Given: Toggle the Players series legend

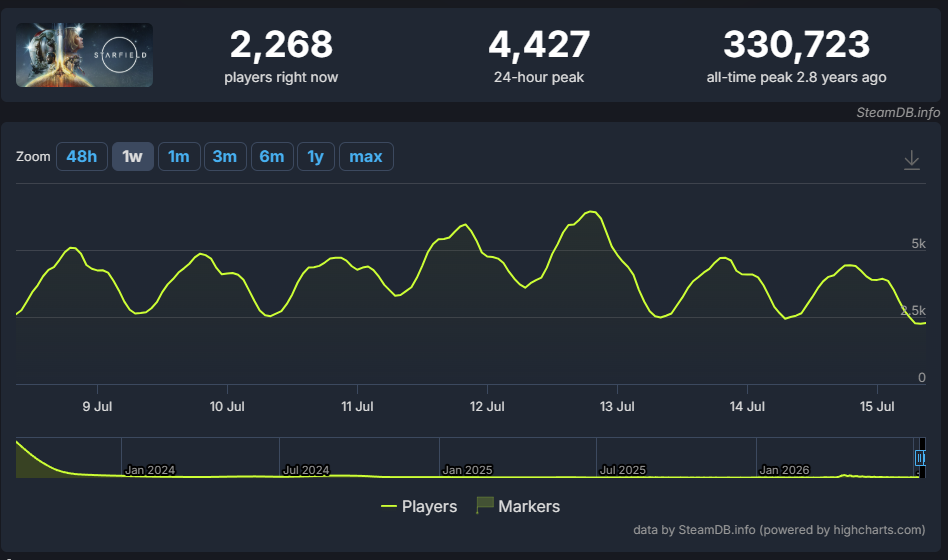Looking at the screenshot, I should pos(419,506).
